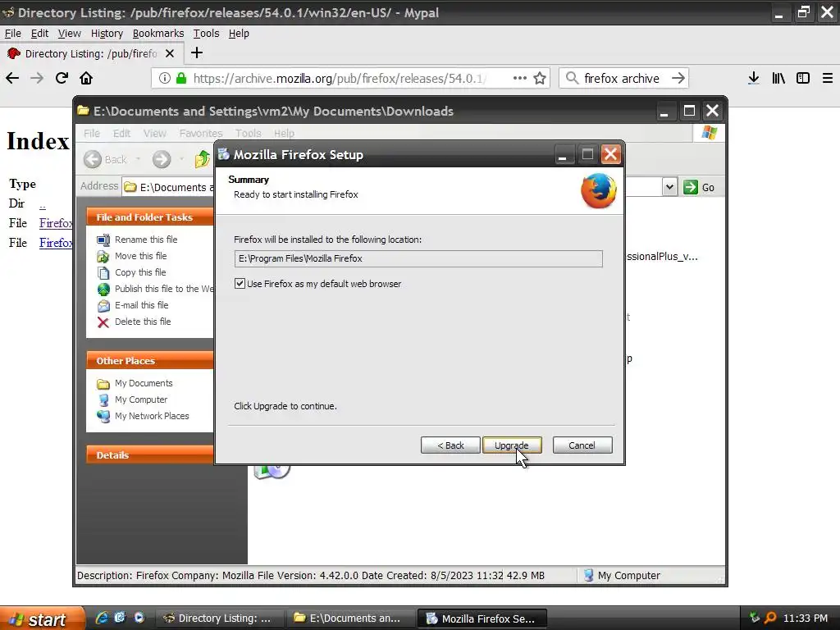Go back in Mypal browser
The height and width of the screenshot is (630, 840).
pyautogui.click(x=12, y=78)
